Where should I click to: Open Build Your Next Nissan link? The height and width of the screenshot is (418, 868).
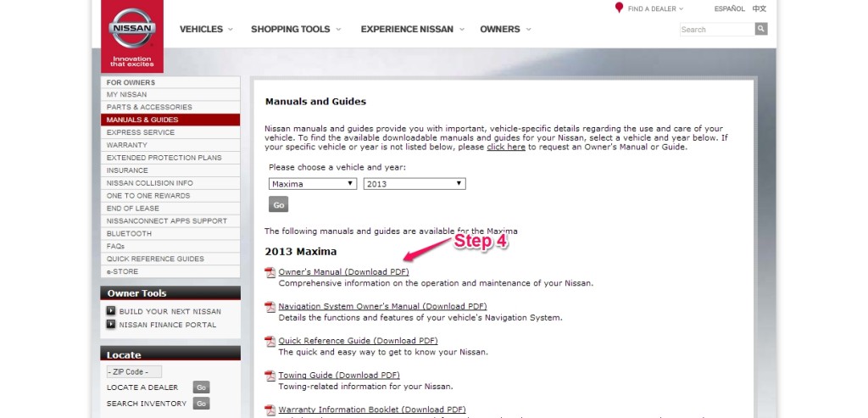tap(170, 311)
